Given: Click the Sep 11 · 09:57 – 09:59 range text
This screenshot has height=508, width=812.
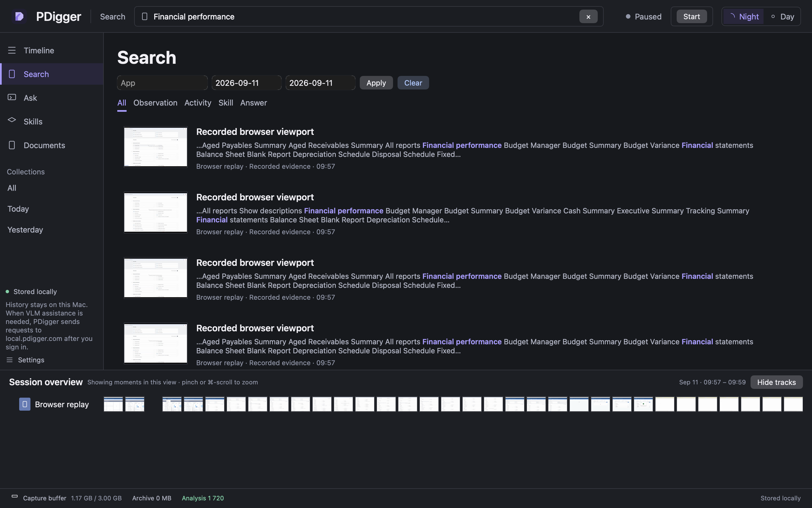Looking at the screenshot, I should point(712,382).
